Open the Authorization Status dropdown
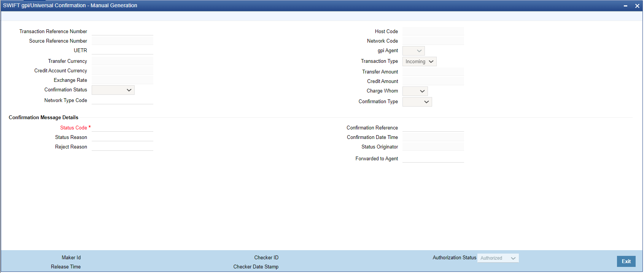The height and width of the screenshot is (273, 644). 498,258
